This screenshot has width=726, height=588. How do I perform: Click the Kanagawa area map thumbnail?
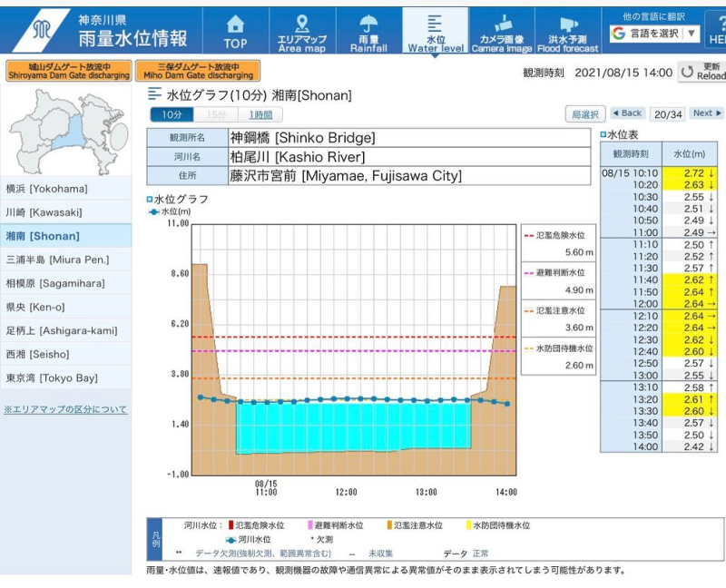coord(65,132)
